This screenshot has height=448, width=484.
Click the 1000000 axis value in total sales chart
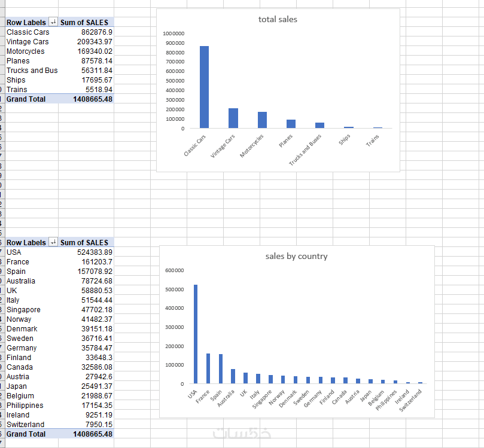click(173, 33)
